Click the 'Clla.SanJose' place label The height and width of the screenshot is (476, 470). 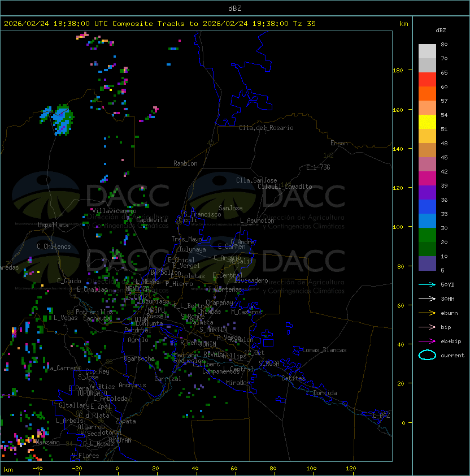(256, 180)
